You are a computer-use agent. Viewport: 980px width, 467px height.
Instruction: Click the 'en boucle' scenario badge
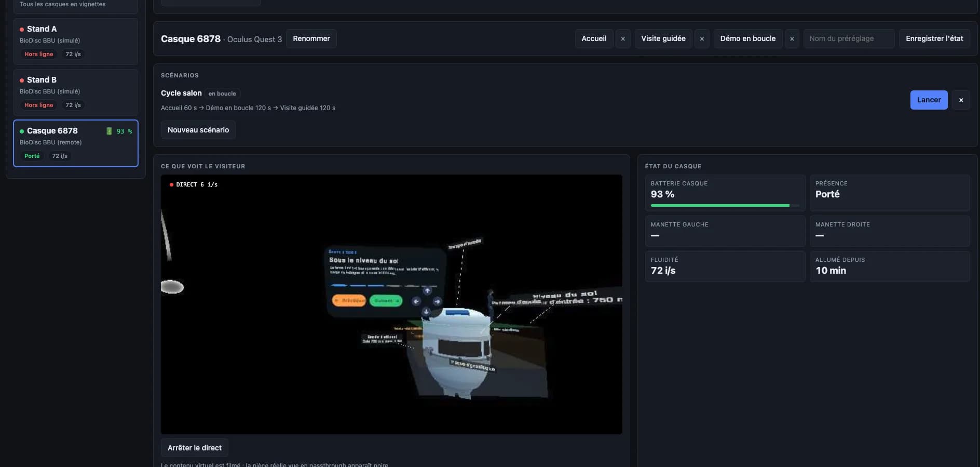coord(222,94)
